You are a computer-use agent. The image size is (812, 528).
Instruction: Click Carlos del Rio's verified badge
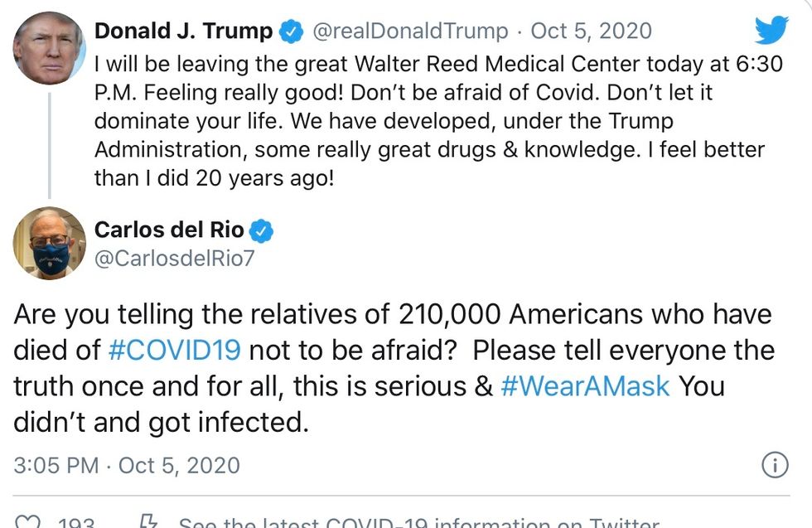click(262, 230)
